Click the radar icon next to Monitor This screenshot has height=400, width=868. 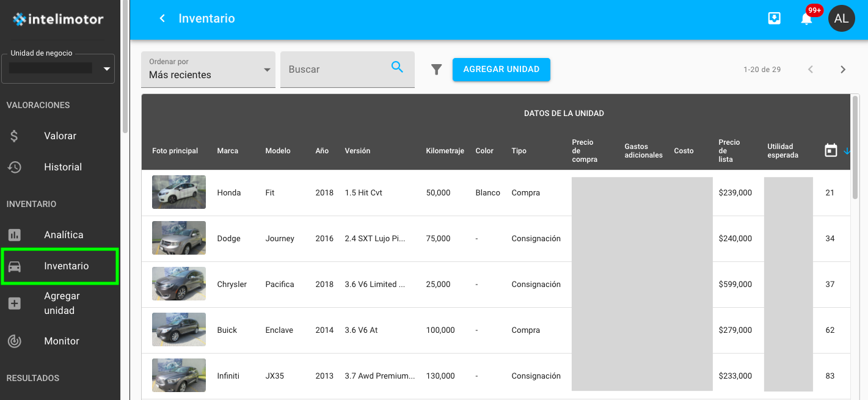[15, 341]
